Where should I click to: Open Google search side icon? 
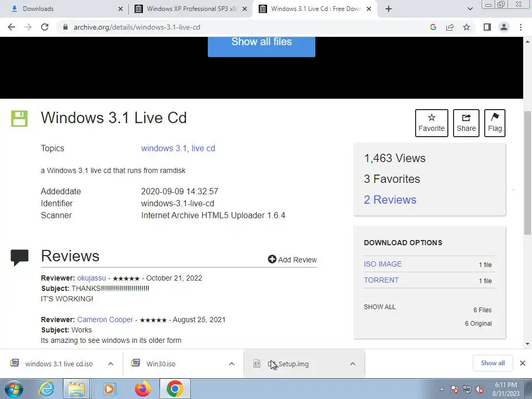433,27
